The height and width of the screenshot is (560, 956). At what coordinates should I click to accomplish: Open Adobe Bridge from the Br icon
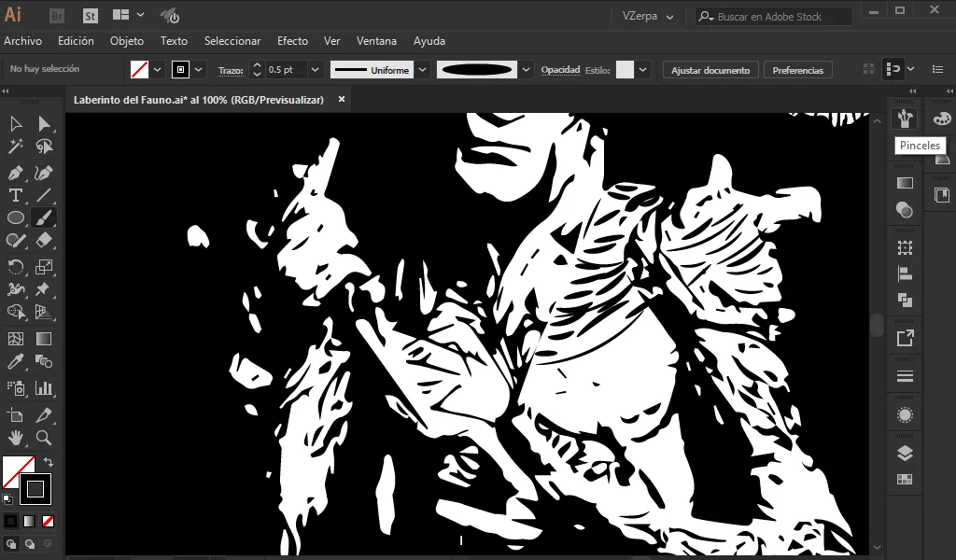pos(57,17)
